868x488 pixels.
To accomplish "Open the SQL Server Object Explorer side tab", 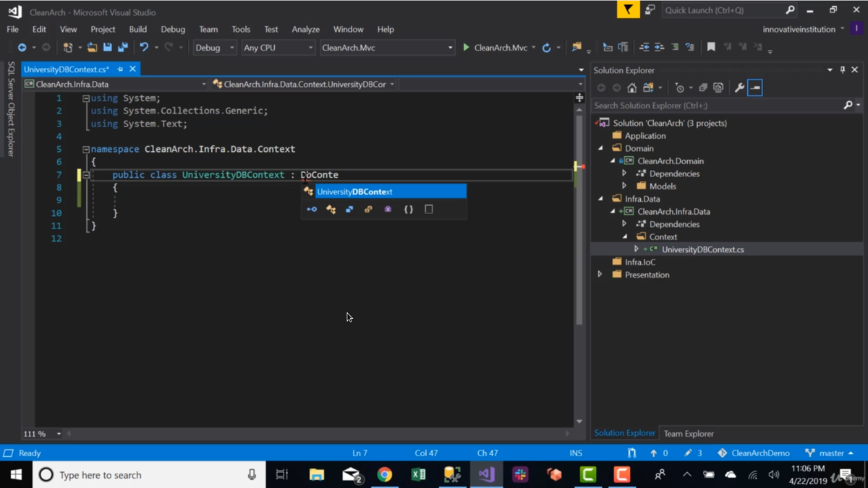I will 11,108.
